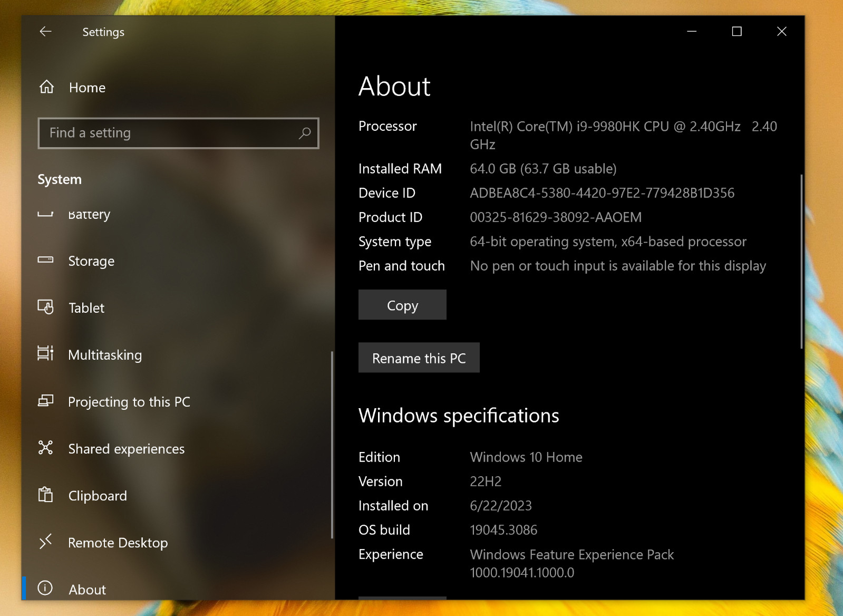Open the Home settings page

178,87
